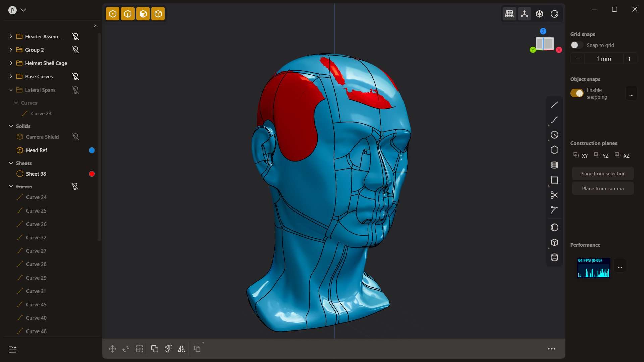Image resolution: width=644 pixels, height=362 pixels.
Task: Click the Mirror tool in bottom toolbar
Action: point(181,349)
